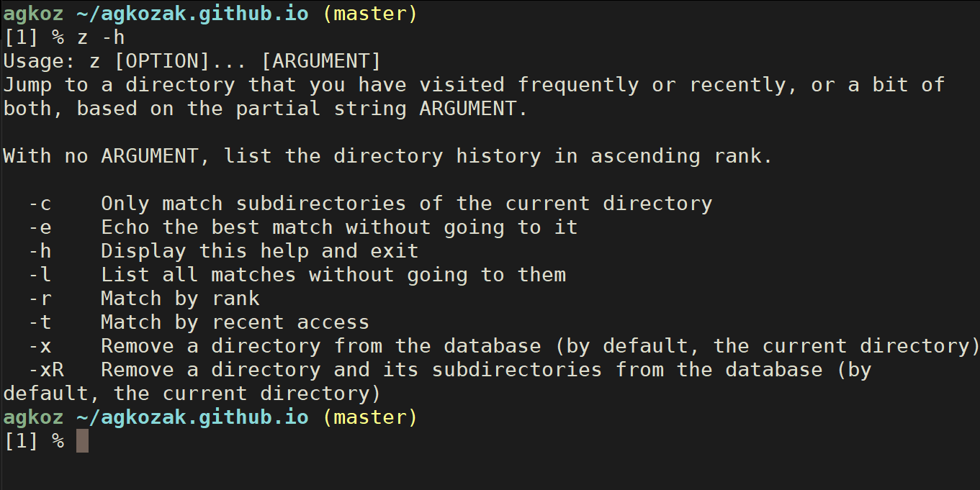Image resolution: width=980 pixels, height=490 pixels.
Task: Click the "-t" option flag
Action: pos(40,322)
